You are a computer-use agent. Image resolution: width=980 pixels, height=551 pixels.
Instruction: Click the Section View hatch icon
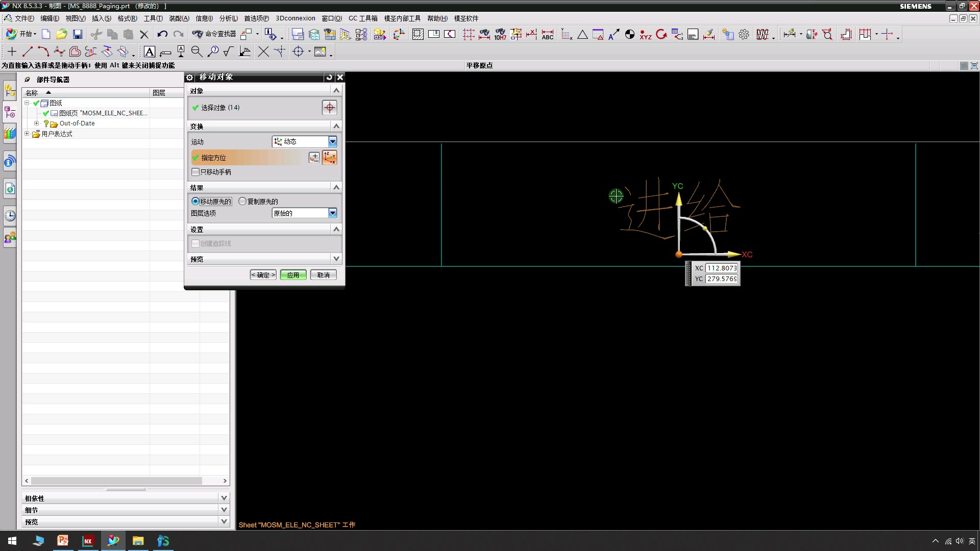(x=418, y=34)
